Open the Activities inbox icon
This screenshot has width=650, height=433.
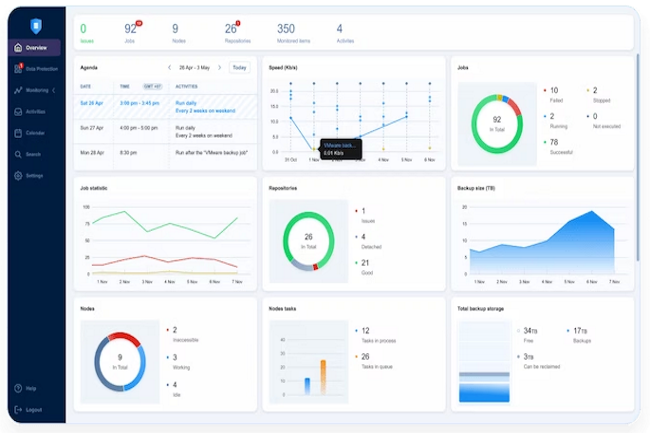point(19,111)
